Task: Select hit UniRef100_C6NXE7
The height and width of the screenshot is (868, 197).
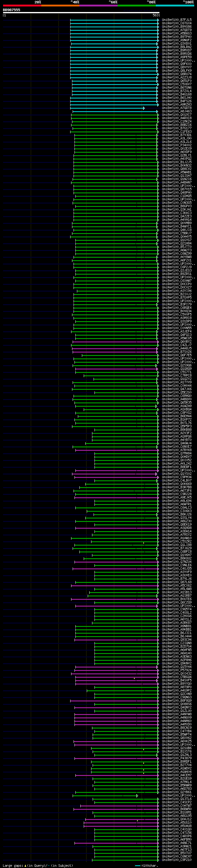Action: [x=177, y=447]
